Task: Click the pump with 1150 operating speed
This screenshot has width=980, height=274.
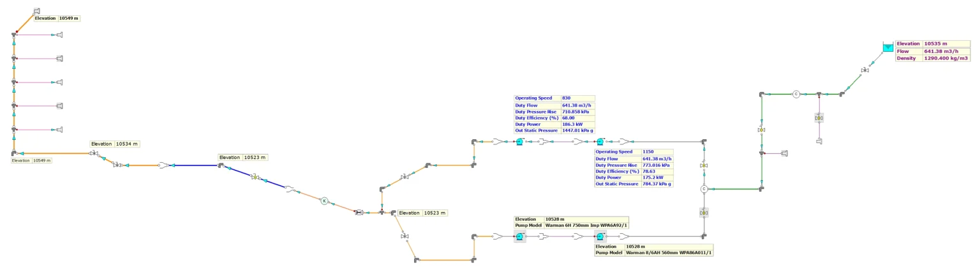Action: [x=600, y=142]
